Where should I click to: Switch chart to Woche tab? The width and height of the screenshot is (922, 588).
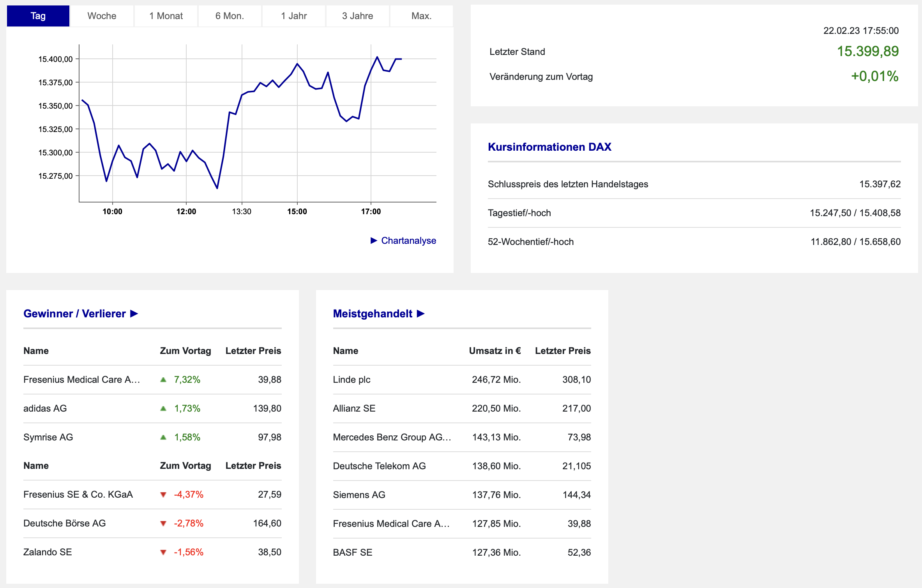pyautogui.click(x=102, y=16)
